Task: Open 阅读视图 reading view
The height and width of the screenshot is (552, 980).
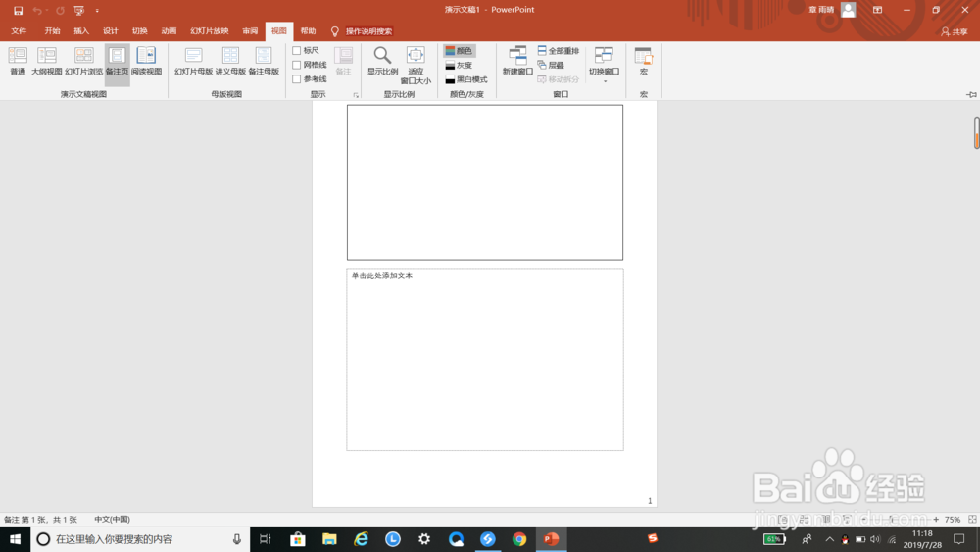Action: [146, 61]
